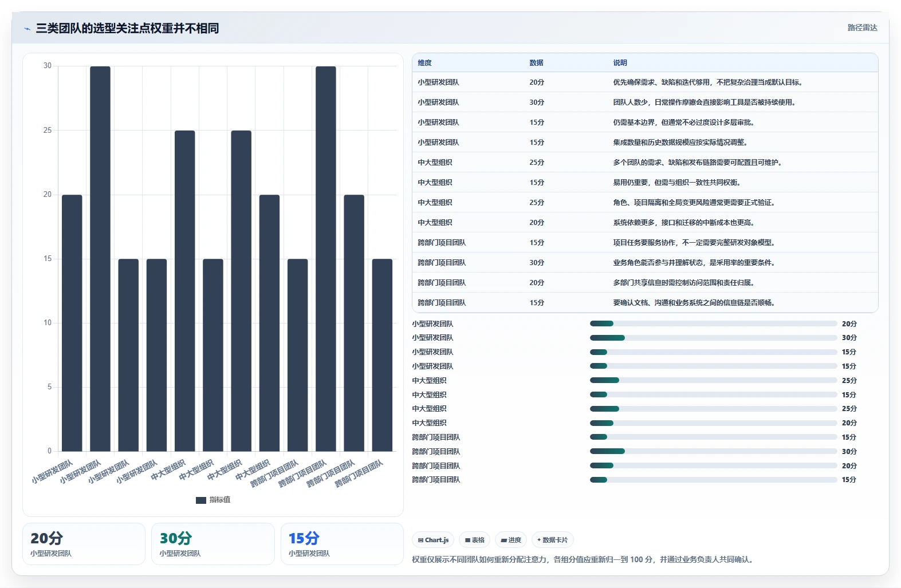
Task: Click the 跨部门项目团队 30分 progress bar
Action: (713, 451)
